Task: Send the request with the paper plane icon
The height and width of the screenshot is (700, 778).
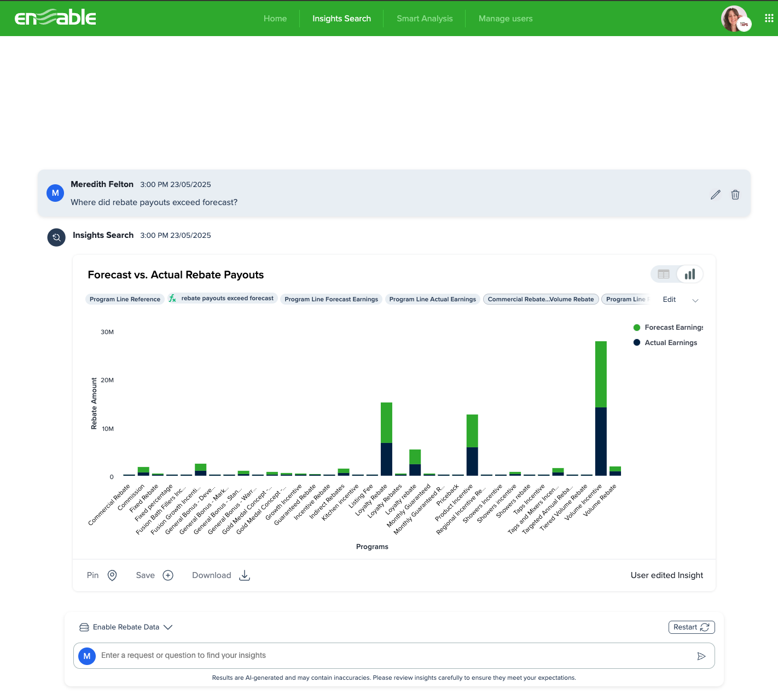Action: (x=701, y=656)
